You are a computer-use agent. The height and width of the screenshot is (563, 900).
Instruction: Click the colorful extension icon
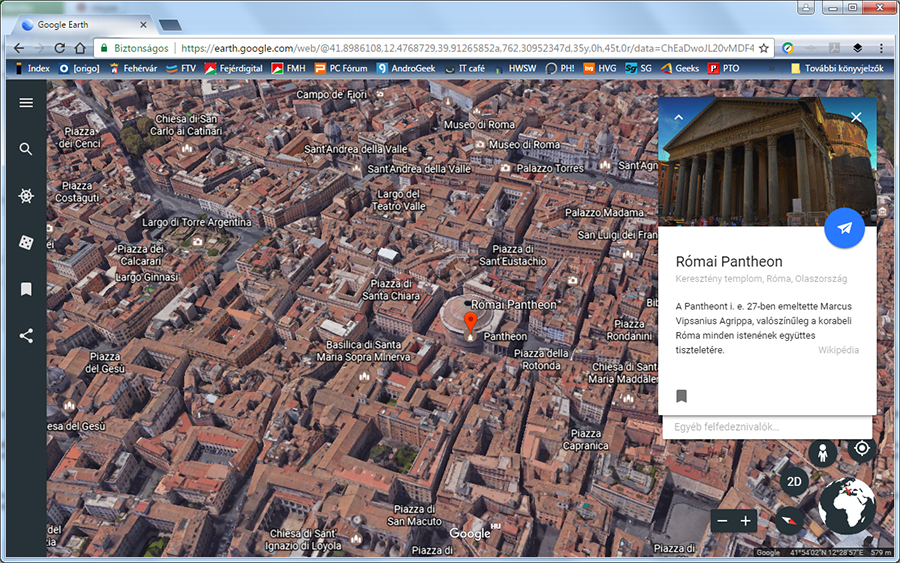(x=788, y=48)
